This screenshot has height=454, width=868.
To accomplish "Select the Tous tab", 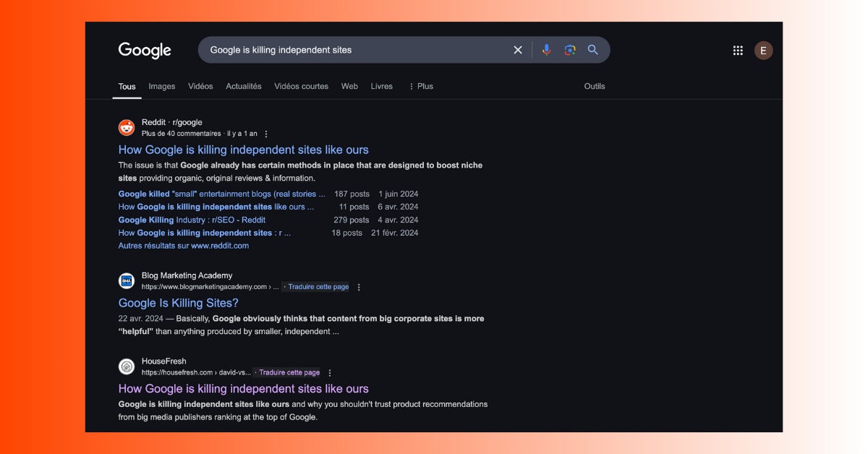I will coord(127,86).
